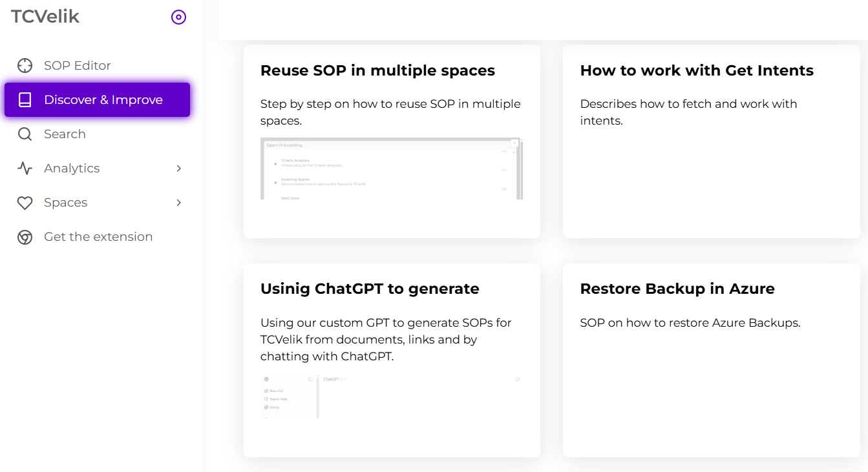Screen dimensions: 868x472
Task: Open the SOP Editor menu item
Action: [78, 66]
